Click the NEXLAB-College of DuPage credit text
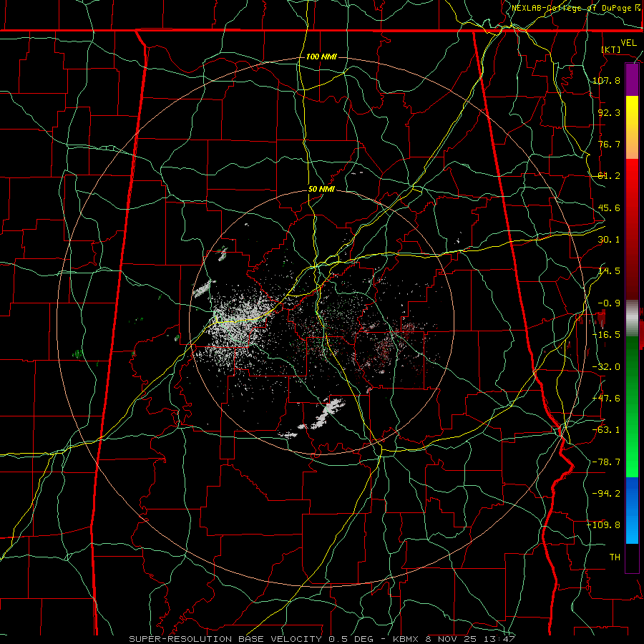The height and width of the screenshot is (644, 644). 576,8
